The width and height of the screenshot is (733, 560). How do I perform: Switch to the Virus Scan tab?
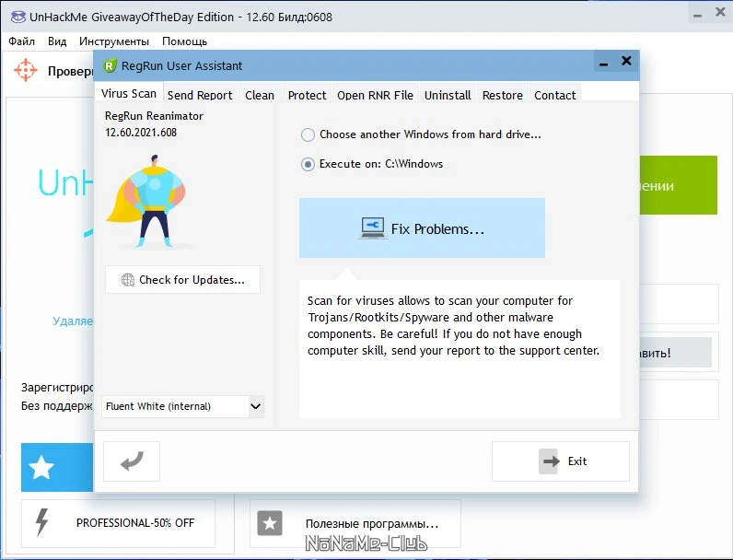pos(129,94)
